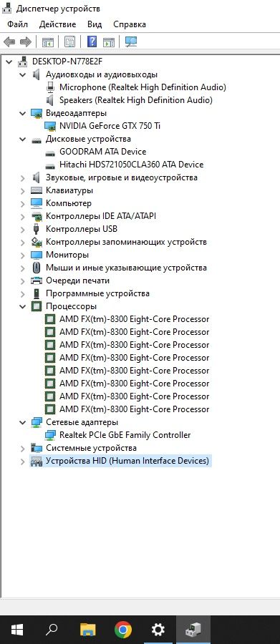Select the NVIDIA GeForce GTX 750 Ti device
The width and height of the screenshot is (280, 644).
(110, 126)
